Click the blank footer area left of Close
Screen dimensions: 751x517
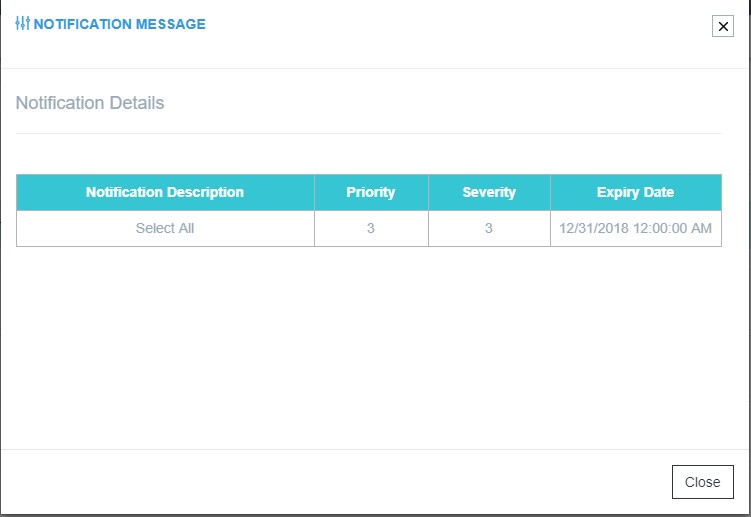(330, 481)
